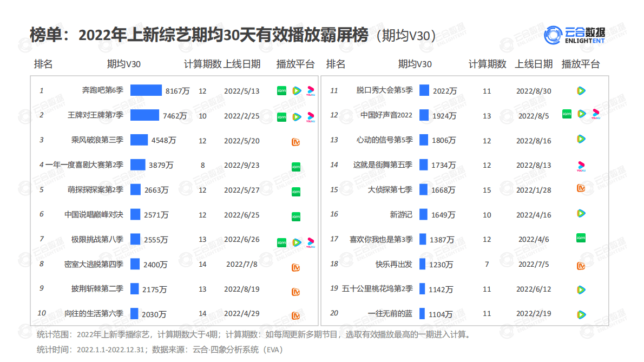Image resolution: width=644 pixels, height=362 pixels.
Task: Click the Mango TV icon for 向往的生活第六季
Action: click(296, 314)
